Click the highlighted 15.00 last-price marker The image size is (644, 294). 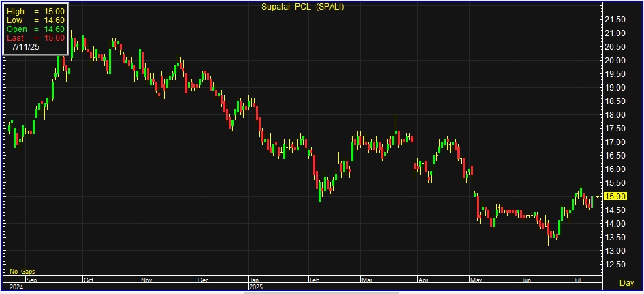coord(615,197)
